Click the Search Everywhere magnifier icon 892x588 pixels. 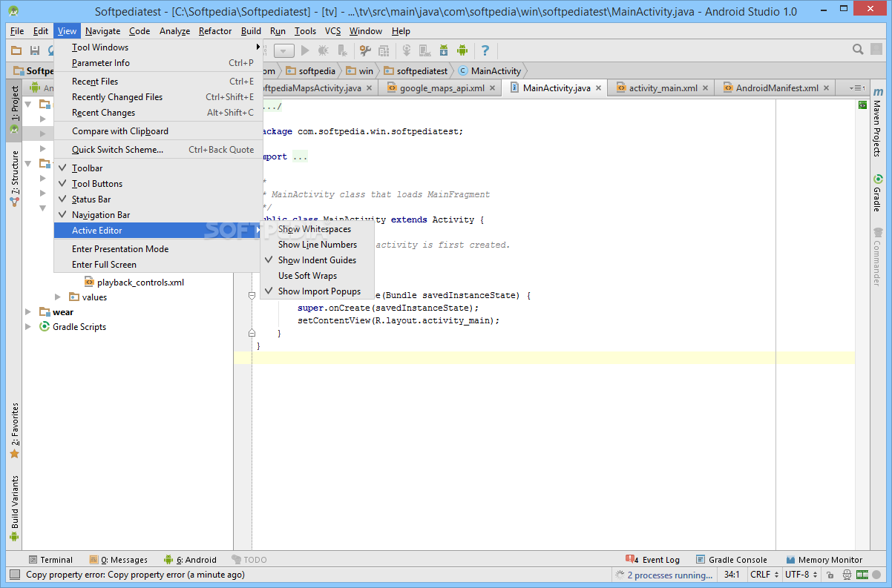(x=858, y=50)
